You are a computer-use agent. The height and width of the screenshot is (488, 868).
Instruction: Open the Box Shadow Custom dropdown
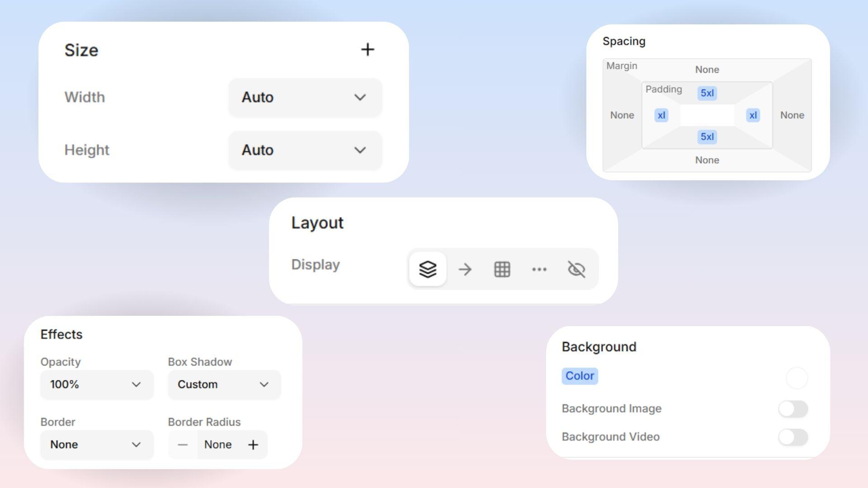point(224,385)
